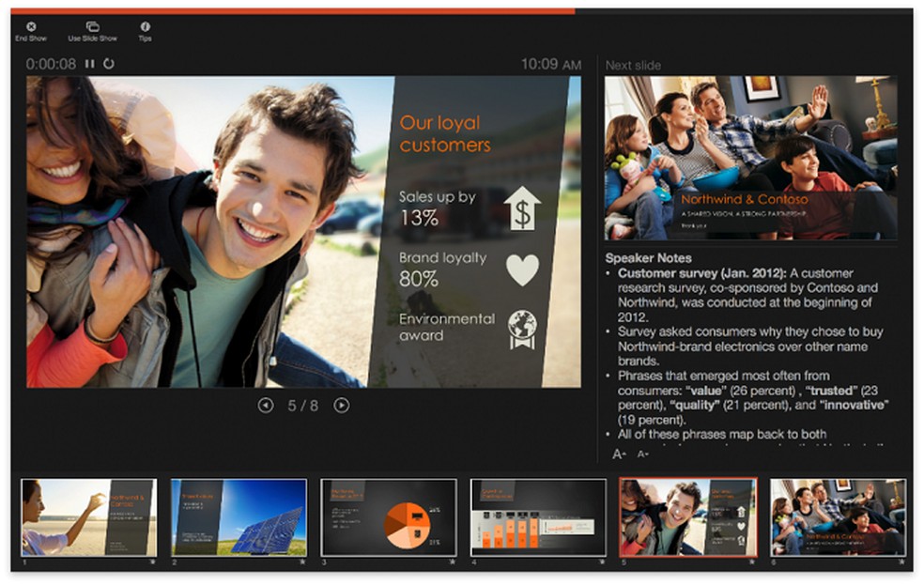Image resolution: width=924 pixels, height=585 pixels.
Task: Click the elapsed timer 0:00:08
Action: point(50,64)
